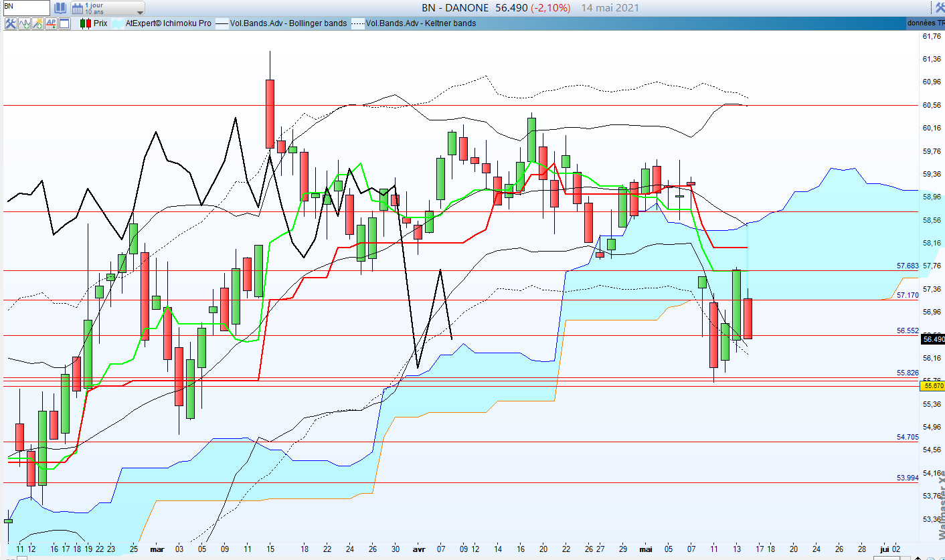The width and height of the screenshot is (945, 560).
Task: Click the 57.683 price level label
Action: point(908,266)
